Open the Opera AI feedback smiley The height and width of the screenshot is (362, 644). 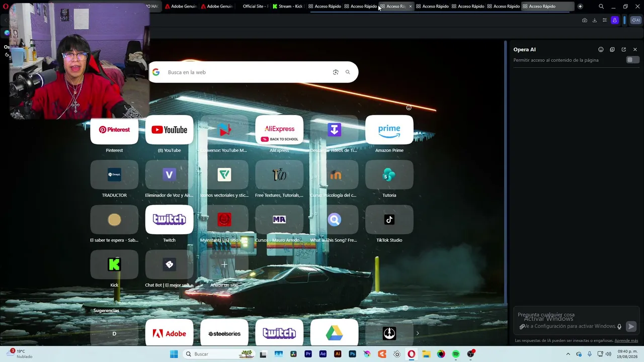click(x=601, y=50)
